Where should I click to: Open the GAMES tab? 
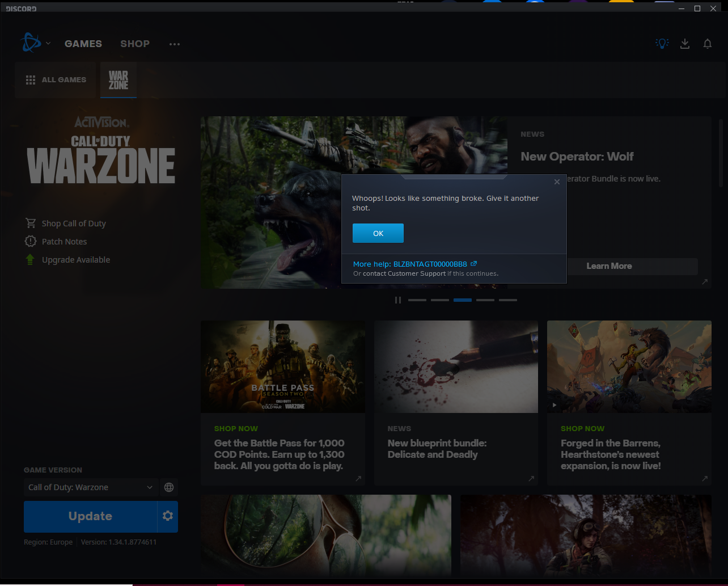(x=83, y=44)
